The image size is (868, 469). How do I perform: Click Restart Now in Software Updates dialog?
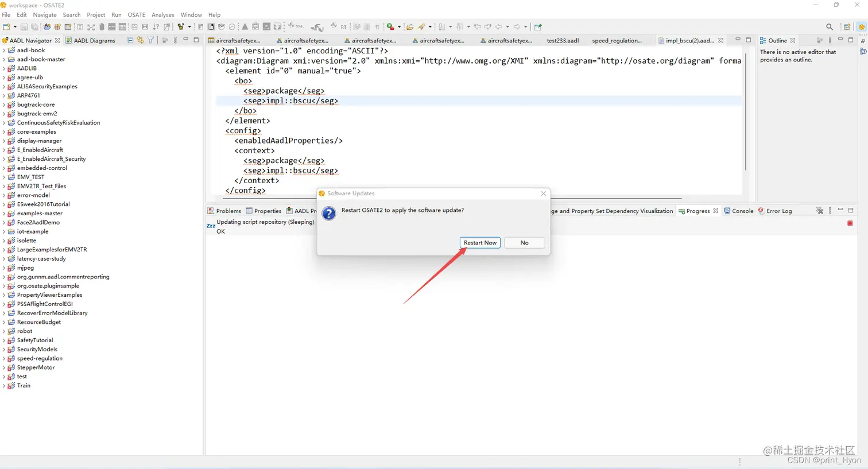(480, 243)
